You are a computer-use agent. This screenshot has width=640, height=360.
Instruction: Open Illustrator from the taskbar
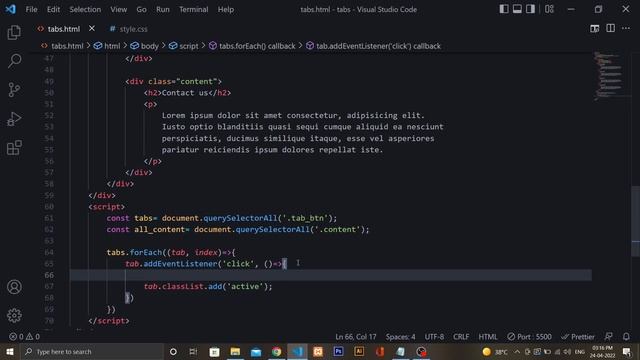tap(359, 351)
